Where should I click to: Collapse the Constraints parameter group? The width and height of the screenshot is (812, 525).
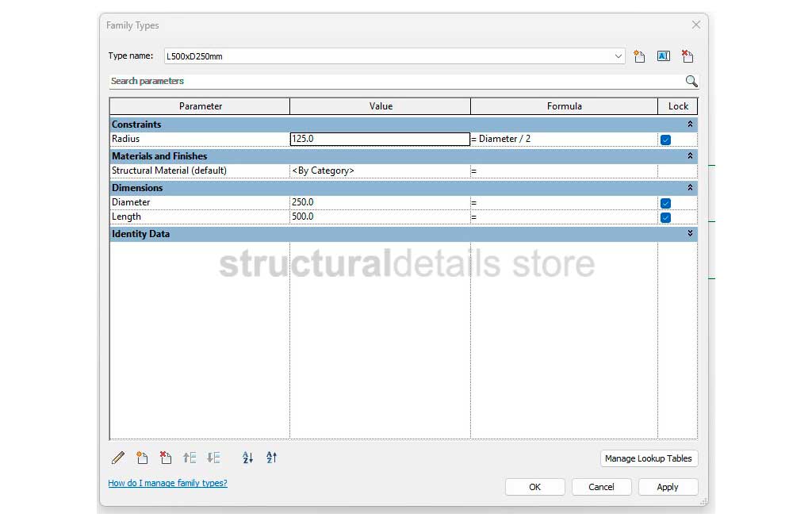pos(690,125)
